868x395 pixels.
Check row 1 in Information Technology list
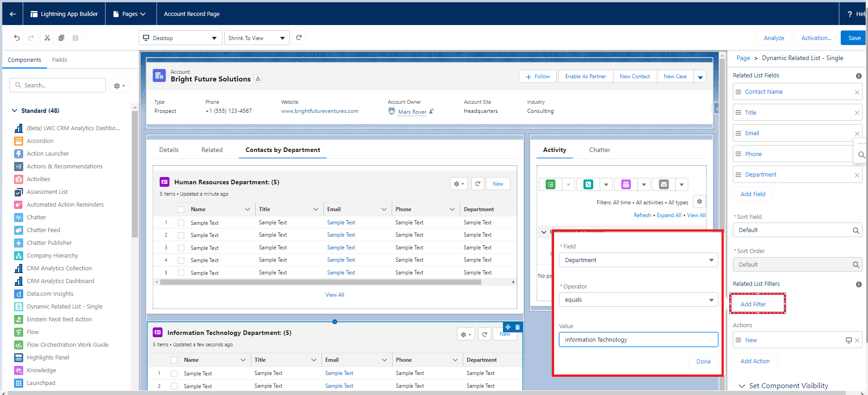174,374
